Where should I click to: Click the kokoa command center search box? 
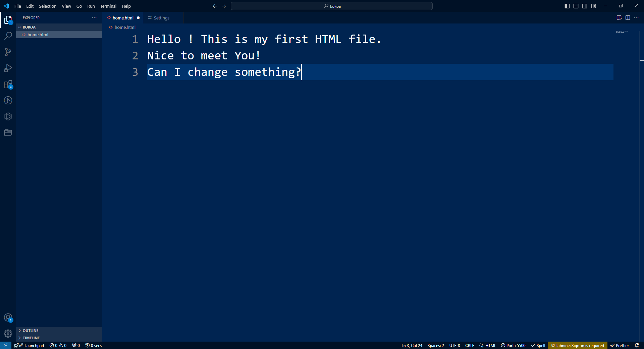[x=332, y=6]
